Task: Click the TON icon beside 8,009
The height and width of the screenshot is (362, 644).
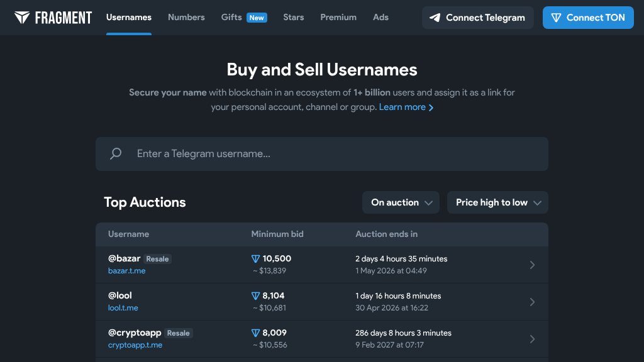Action: [x=255, y=333]
